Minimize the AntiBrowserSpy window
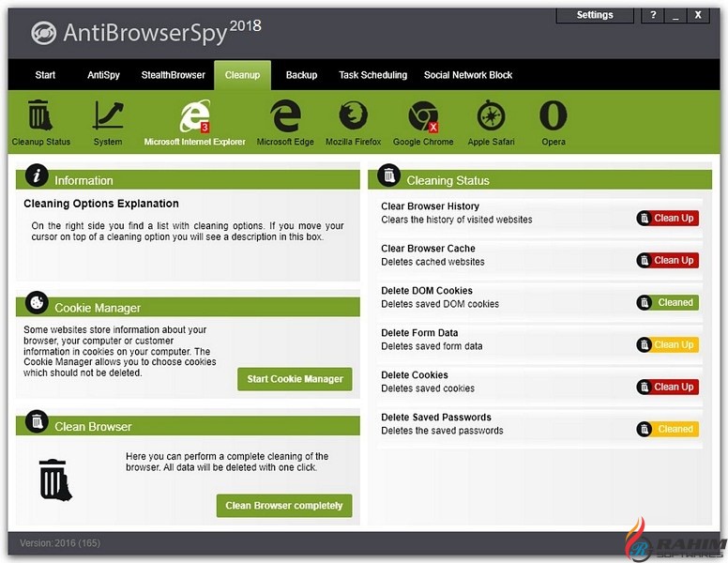Screen dimensions: 728x563 tap(675, 15)
